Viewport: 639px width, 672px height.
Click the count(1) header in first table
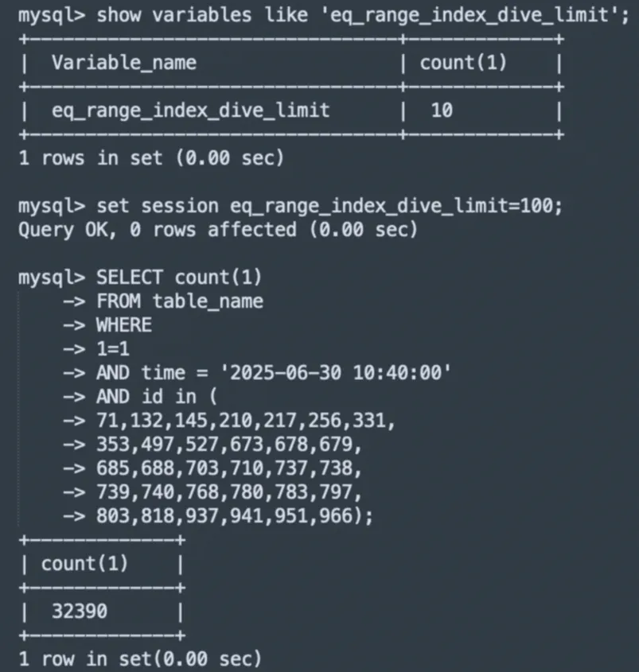[x=463, y=63]
